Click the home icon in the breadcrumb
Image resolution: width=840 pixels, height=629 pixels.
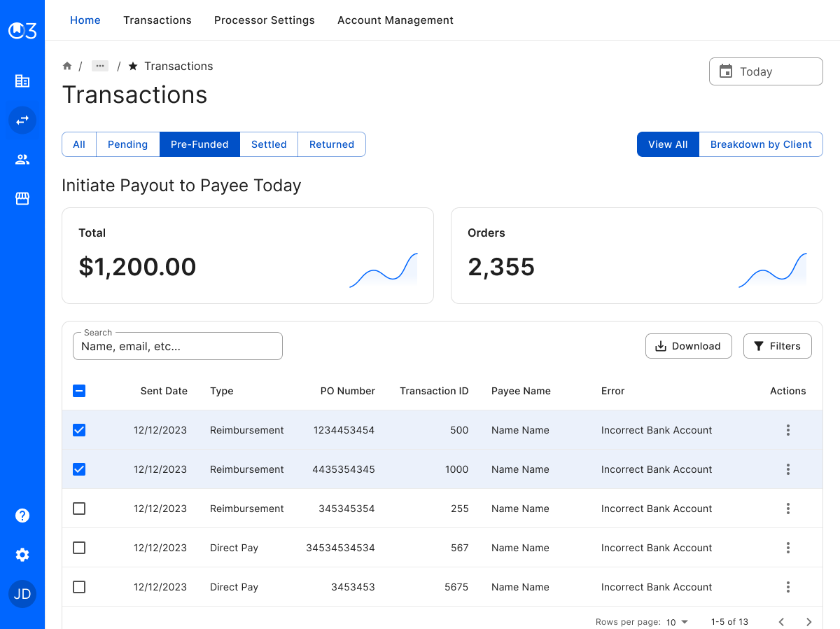coord(67,65)
